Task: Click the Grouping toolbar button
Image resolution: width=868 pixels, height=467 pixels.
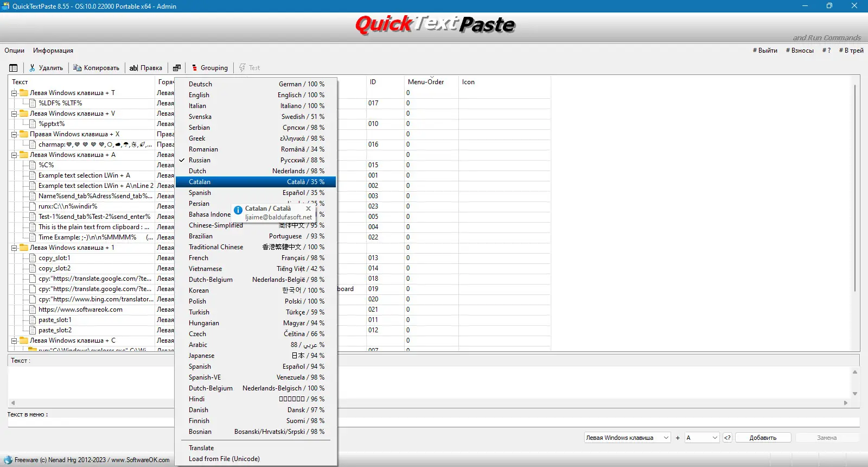Action: click(209, 68)
